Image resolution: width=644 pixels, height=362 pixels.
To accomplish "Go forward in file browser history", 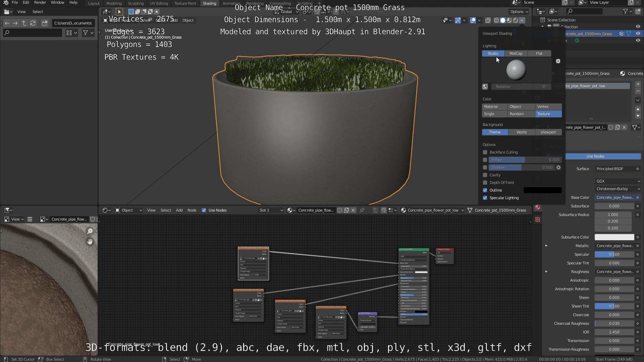I will (x=15, y=23).
